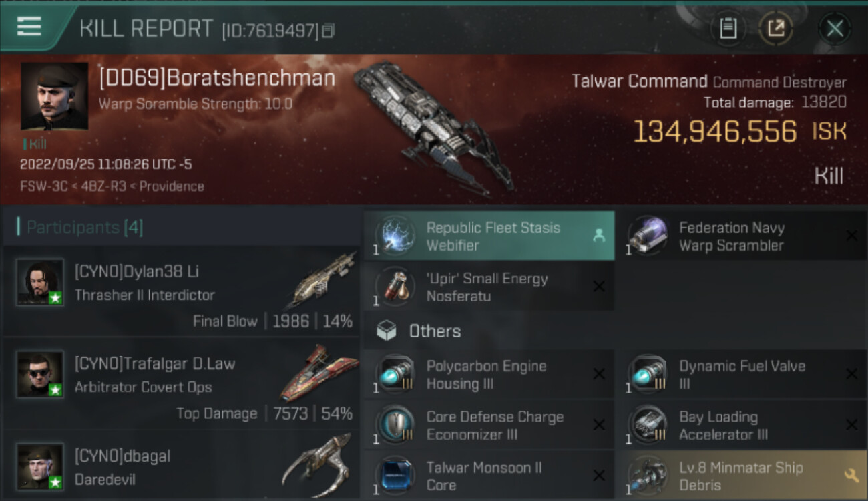Image resolution: width=868 pixels, height=501 pixels.
Task: Open participant Trafalgar D.Law's entry
Action: point(182,383)
